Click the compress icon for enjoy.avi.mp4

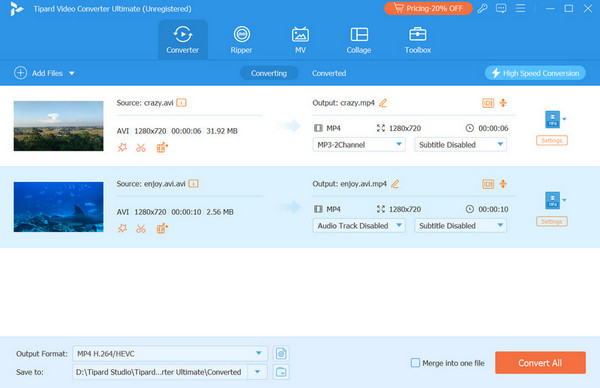(x=503, y=184)
